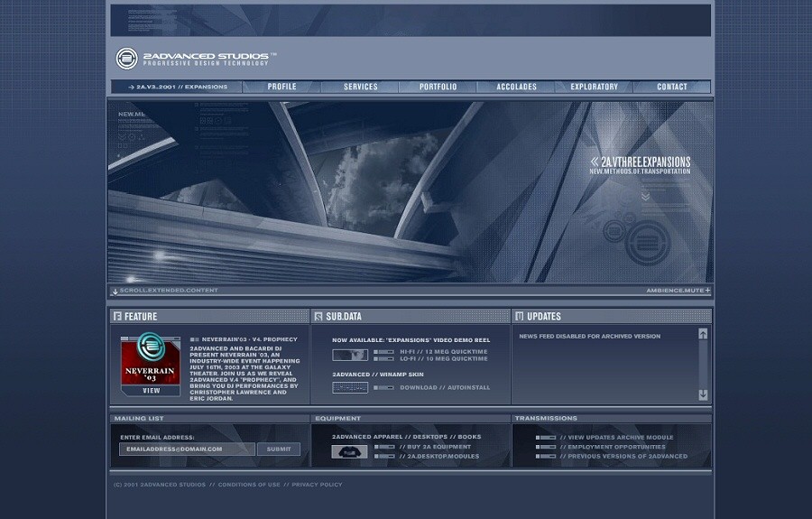Click the (C) 2001 2Advanced Studios footer text
The image size is (812, 519).
(160, 485)
